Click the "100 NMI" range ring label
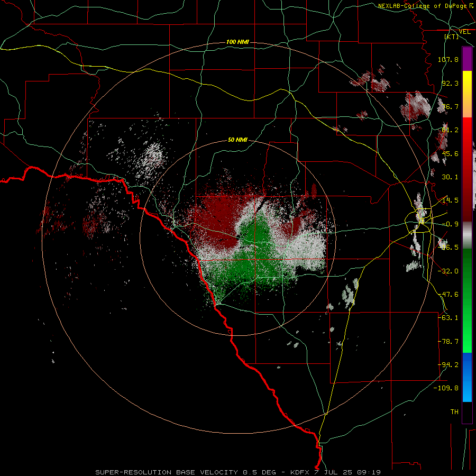The image size is (476, 476). [x=237, y=42]
